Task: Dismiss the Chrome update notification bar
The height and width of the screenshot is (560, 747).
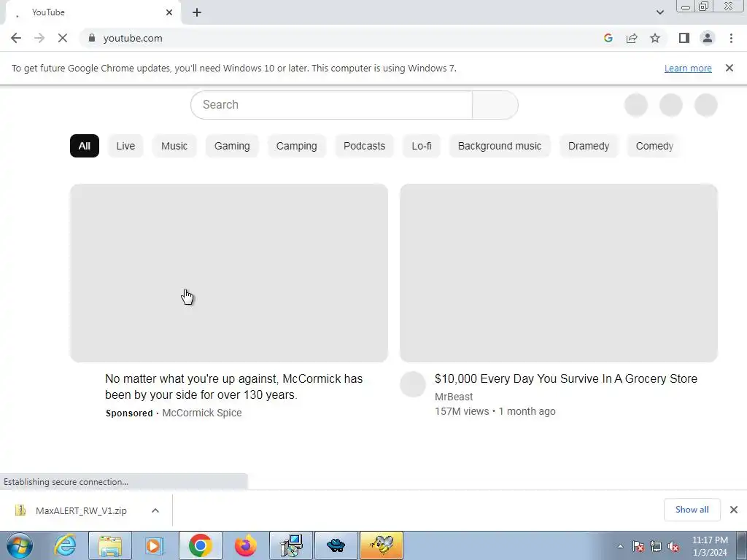Action: [729, 68]
